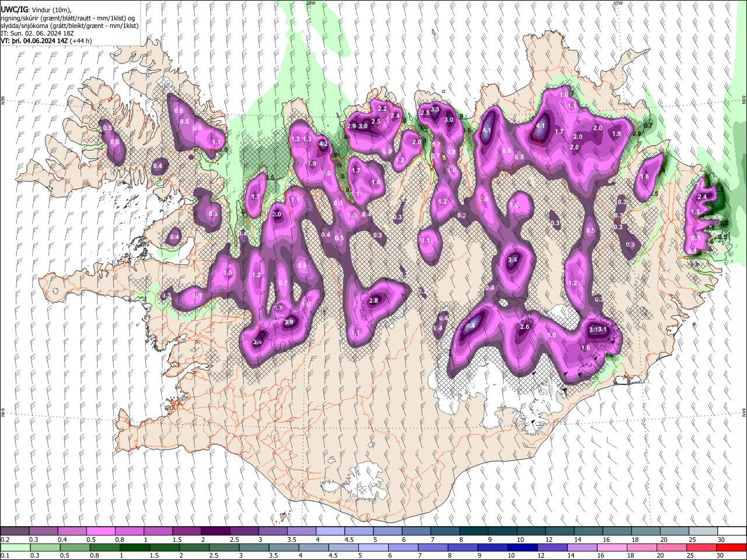Click the bright red 30 rain legend swatch
This screenshot has width=747, height=560.
coord(731,547)
